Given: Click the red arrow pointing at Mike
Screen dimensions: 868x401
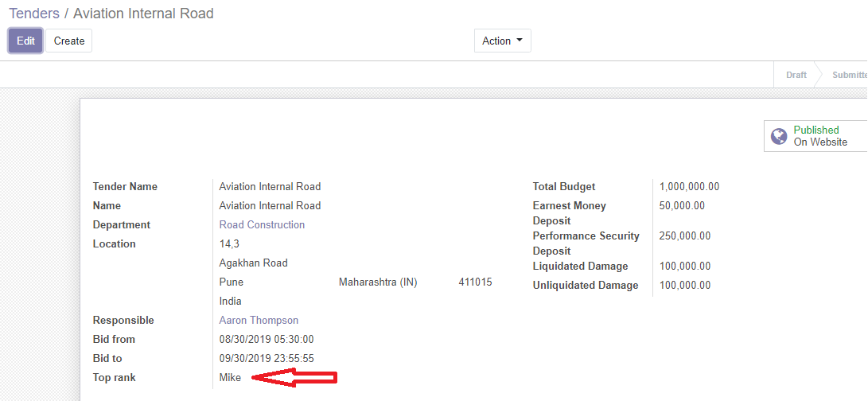Looking at the screenshot, I should [x=293, y=379].
